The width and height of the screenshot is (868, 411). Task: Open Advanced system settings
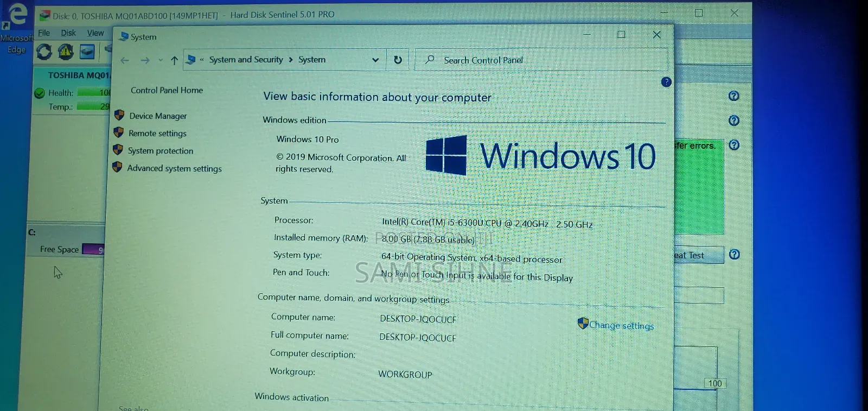[x=174, y=169]
